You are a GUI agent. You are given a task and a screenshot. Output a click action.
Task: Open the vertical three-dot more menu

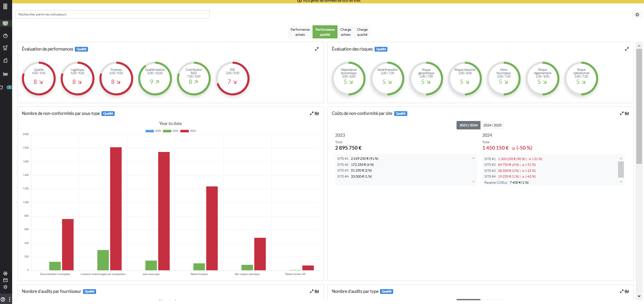click(9, 299)
